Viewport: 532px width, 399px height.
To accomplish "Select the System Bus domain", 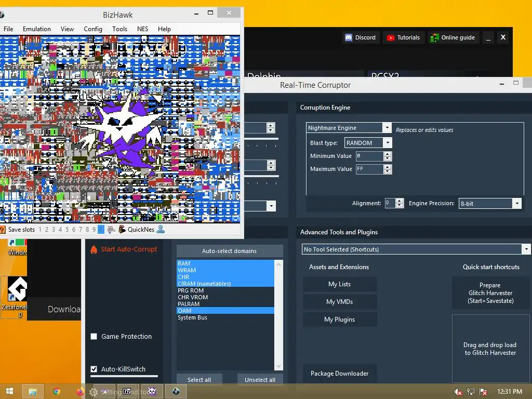I will (225, 317).
